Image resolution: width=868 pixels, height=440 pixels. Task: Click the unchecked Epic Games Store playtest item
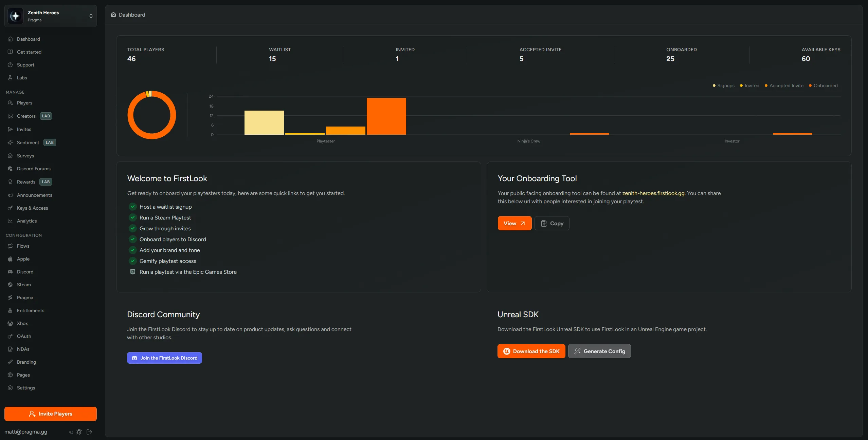188,272
